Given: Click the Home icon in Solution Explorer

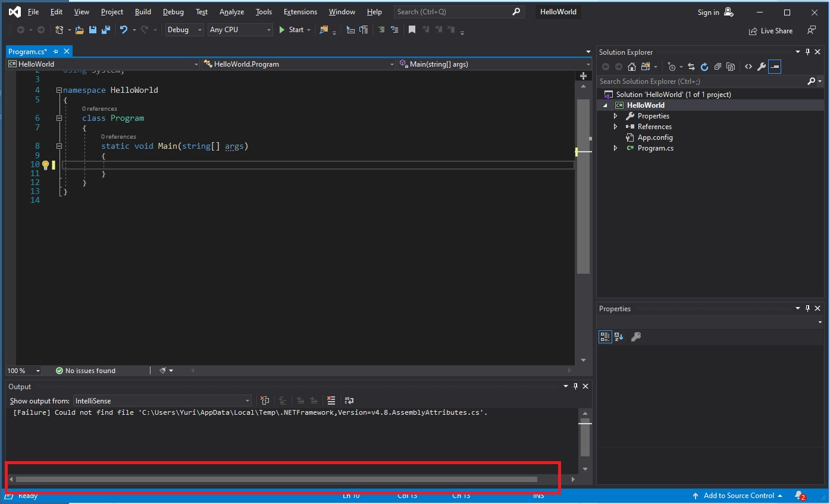Looking at the screenshot, I should coord(632,67).
